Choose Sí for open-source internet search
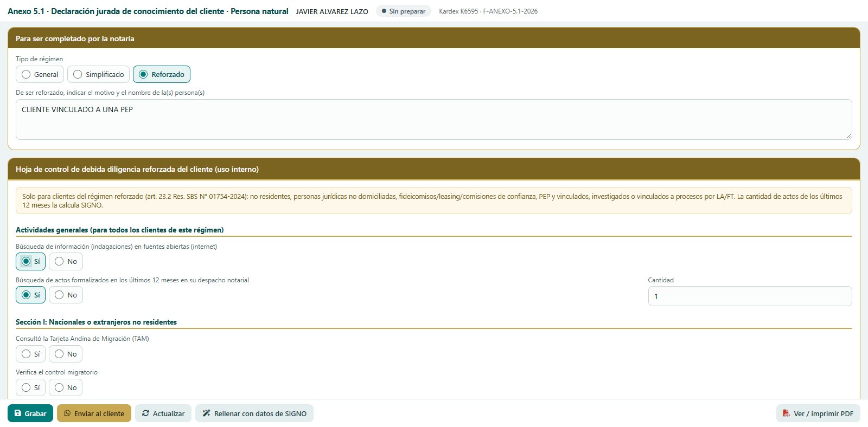The image size is (868, 427). tap(30, 261)
